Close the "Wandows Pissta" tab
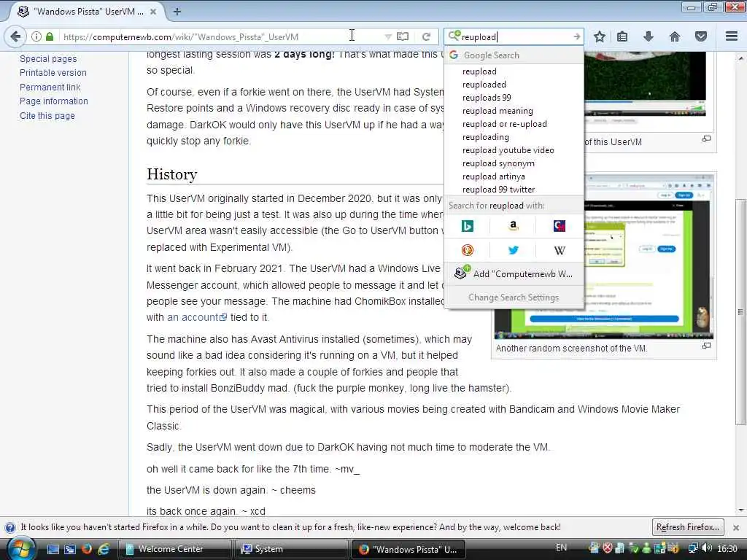The height and width of the screenshot is (560, 747). point(153,12)
